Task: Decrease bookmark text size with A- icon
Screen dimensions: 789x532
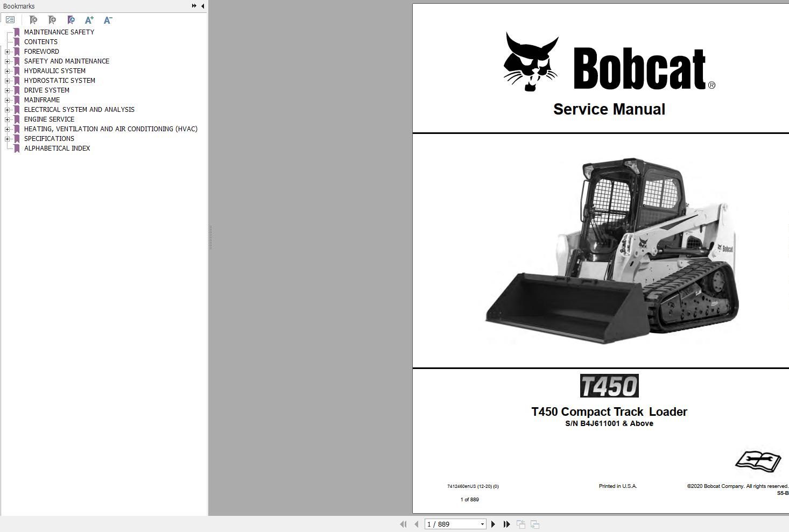Action: 107,19
